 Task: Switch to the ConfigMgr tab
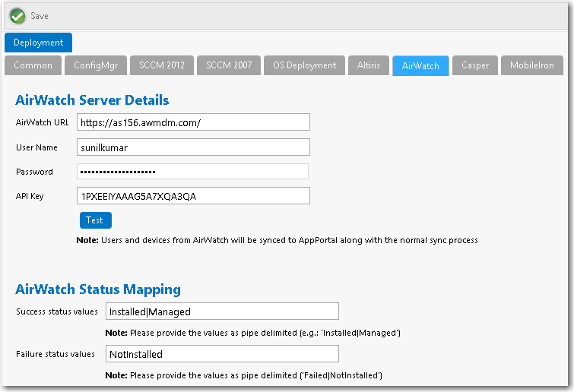(x=96, y=65)
